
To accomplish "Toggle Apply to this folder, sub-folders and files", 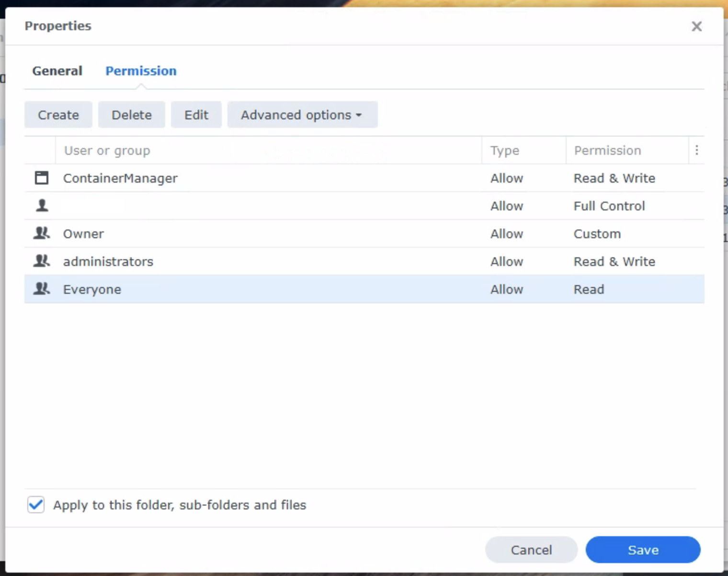I will tap(36, 505).
